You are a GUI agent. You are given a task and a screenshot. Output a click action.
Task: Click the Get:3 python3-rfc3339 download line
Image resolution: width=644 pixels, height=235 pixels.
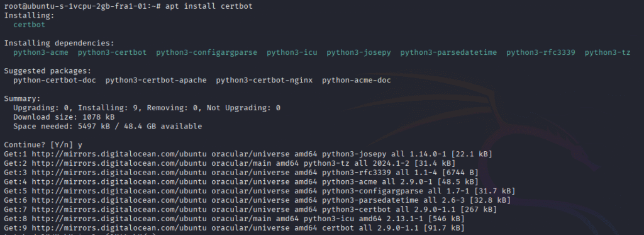click(241, 173)
